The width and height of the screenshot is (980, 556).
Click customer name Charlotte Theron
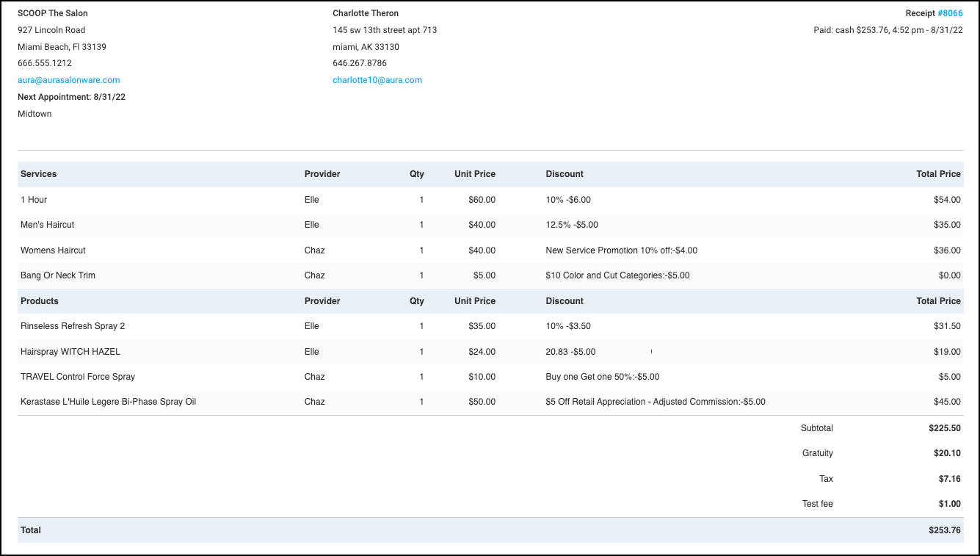pos(366,13)
